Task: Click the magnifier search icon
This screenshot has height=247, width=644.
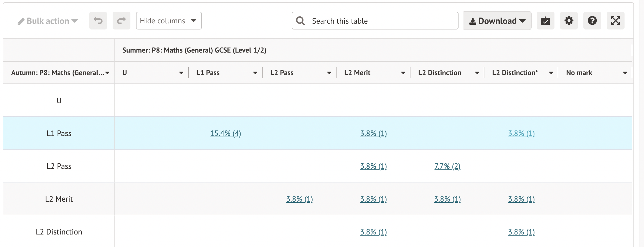Action: tap(300, 21)
